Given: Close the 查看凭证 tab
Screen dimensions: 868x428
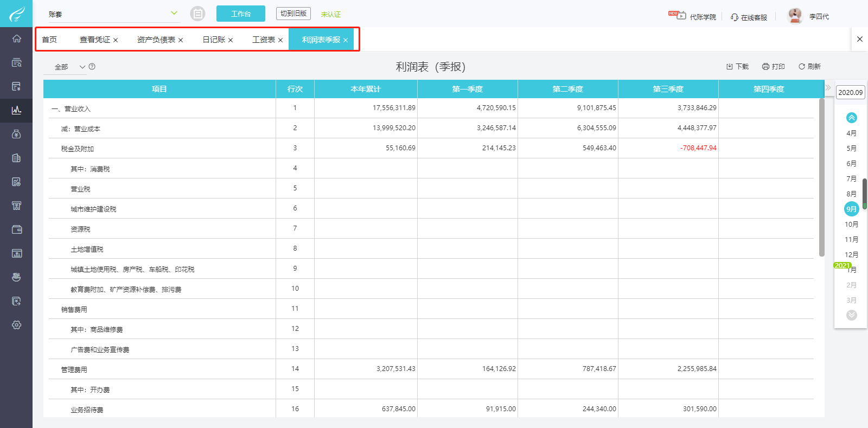Looking at the screenshot, I should pyautogui.click(x=116, y=40).
